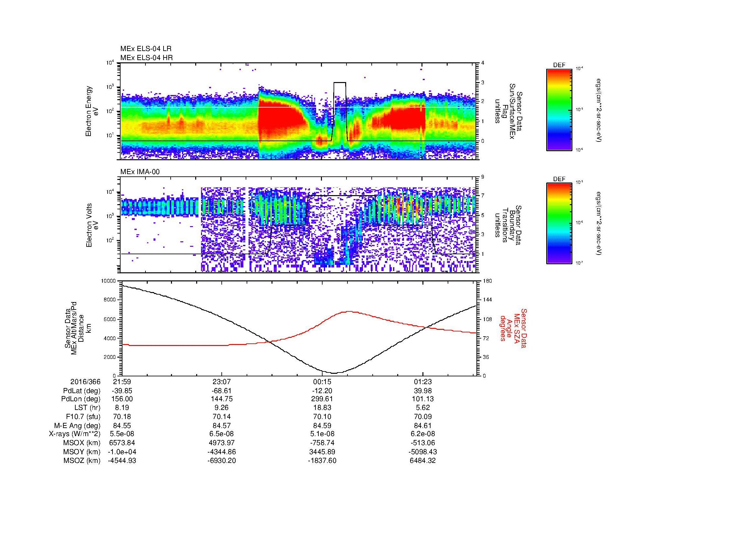
Task: Click the F10.7 value '70.18'
Action: (x=122, y=416)
